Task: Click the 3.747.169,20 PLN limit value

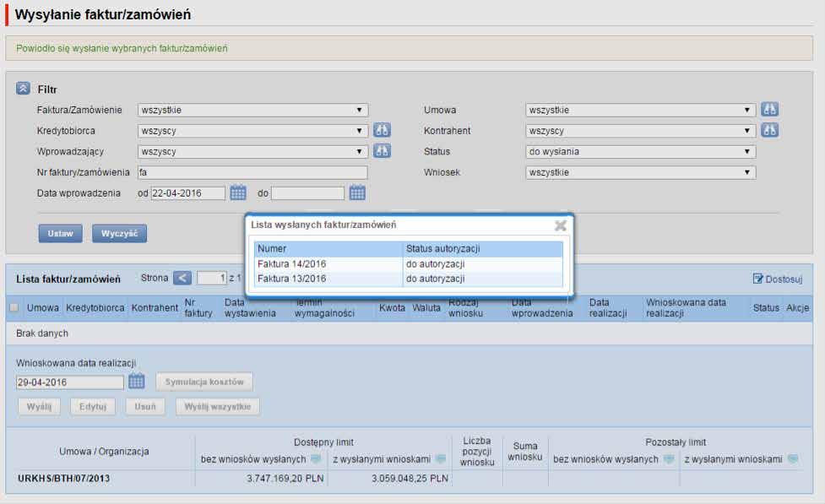Action: click(x=285, y=478)
